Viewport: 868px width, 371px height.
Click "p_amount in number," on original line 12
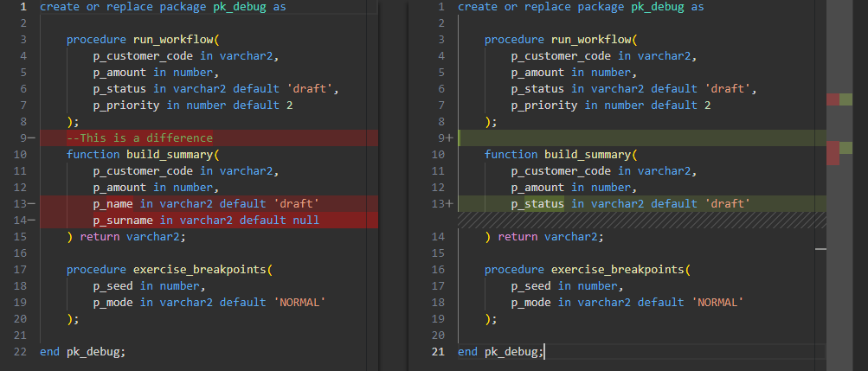click(x=156, y=188)
